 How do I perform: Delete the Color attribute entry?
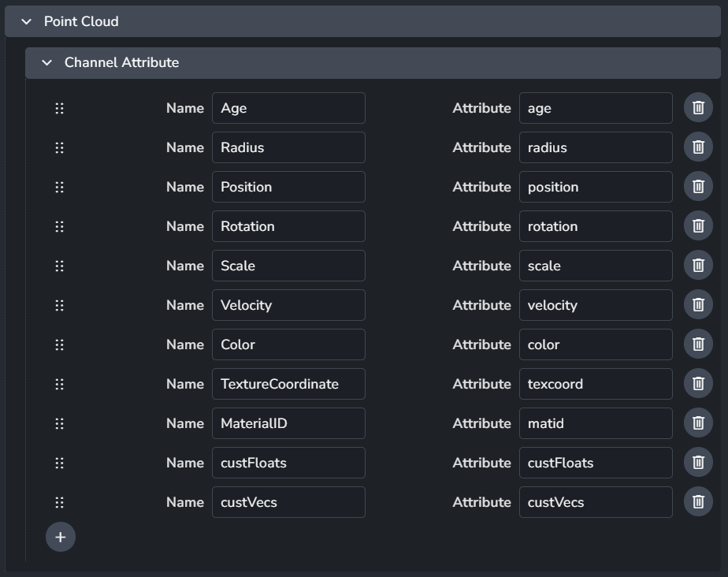point(698,344)
